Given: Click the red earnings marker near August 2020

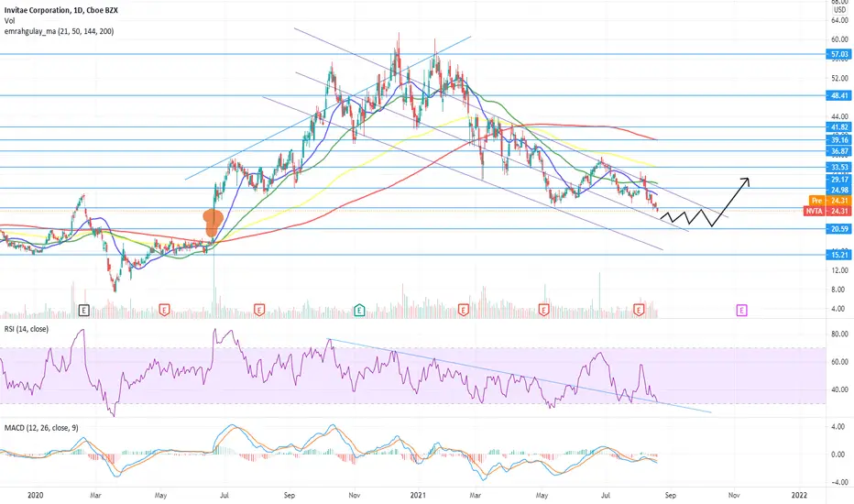Looking at the screenshot, I should pos(259,310).
